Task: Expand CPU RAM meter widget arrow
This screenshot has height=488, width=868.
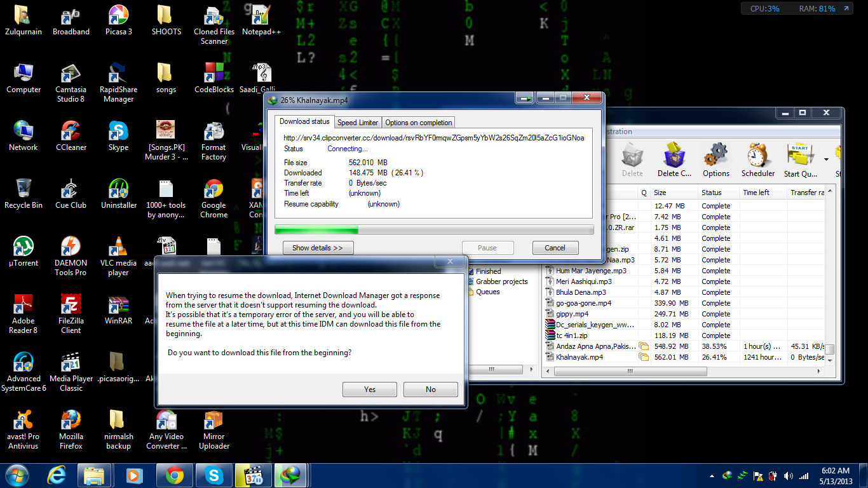Action: [x=846, y=9]
